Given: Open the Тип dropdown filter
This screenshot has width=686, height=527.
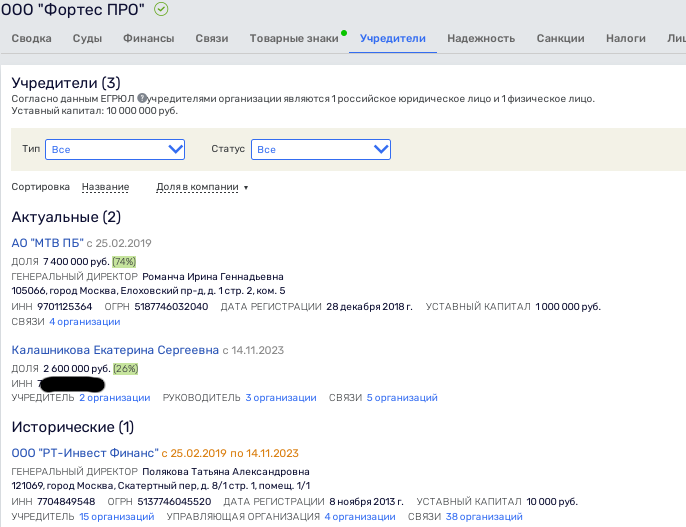Looking at the screenshot, I should pos(115,149).
